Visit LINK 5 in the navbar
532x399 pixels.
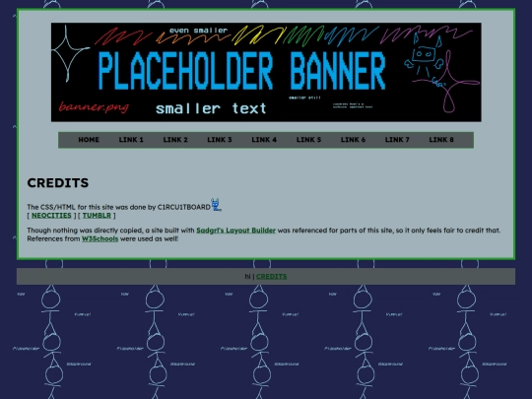pyautogui.click(x=308, y=140)
